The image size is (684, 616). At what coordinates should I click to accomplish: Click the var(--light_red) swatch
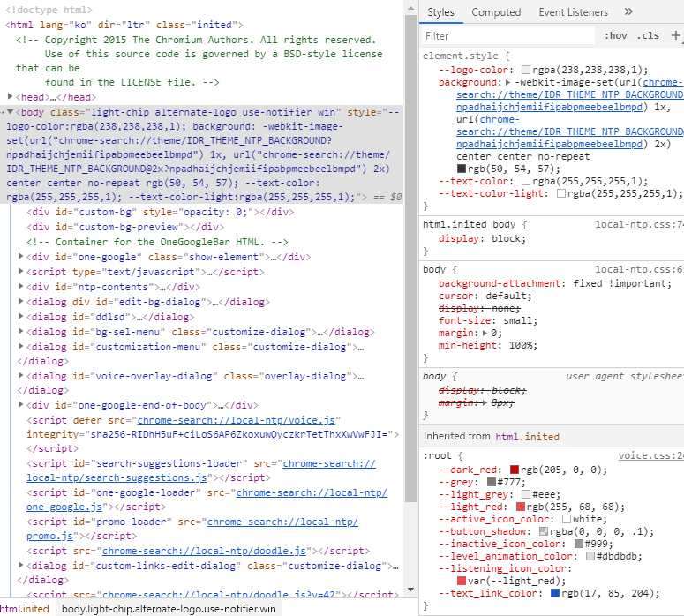[461, 581]
